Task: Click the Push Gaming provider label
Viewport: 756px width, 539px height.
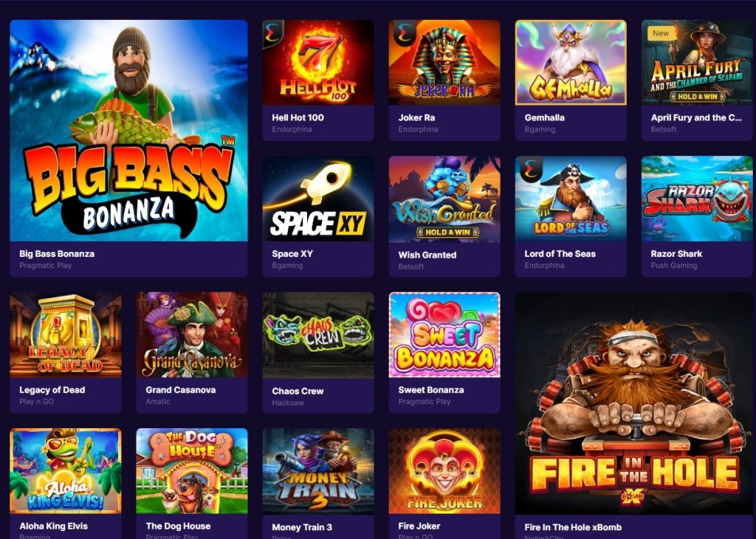Action: pyautogui.click(x=673, y=265)
